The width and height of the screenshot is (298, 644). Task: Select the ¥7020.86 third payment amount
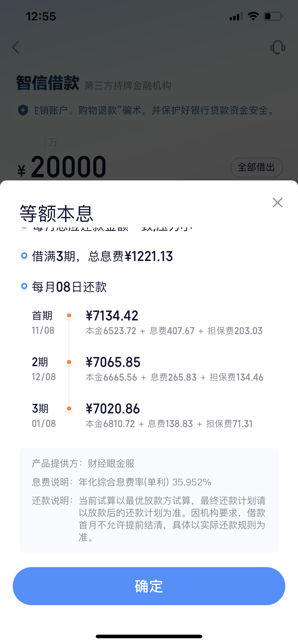113,408
